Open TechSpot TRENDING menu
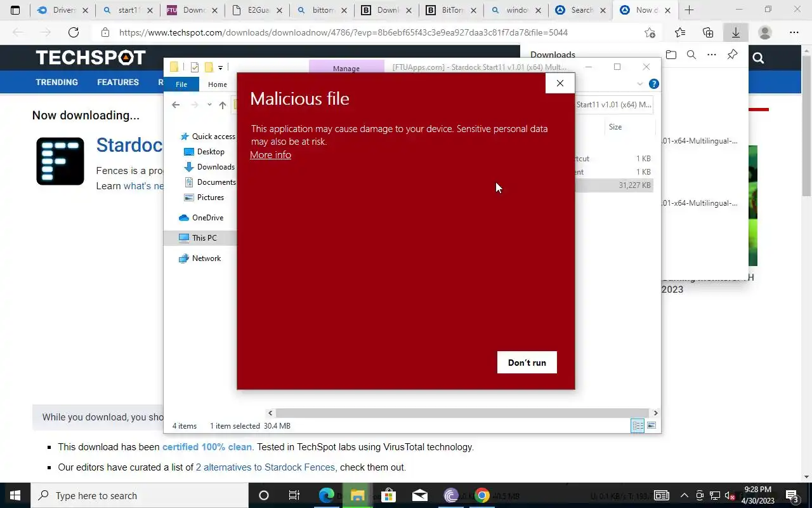Screen dimensions: 812x508 click(56, 82)
